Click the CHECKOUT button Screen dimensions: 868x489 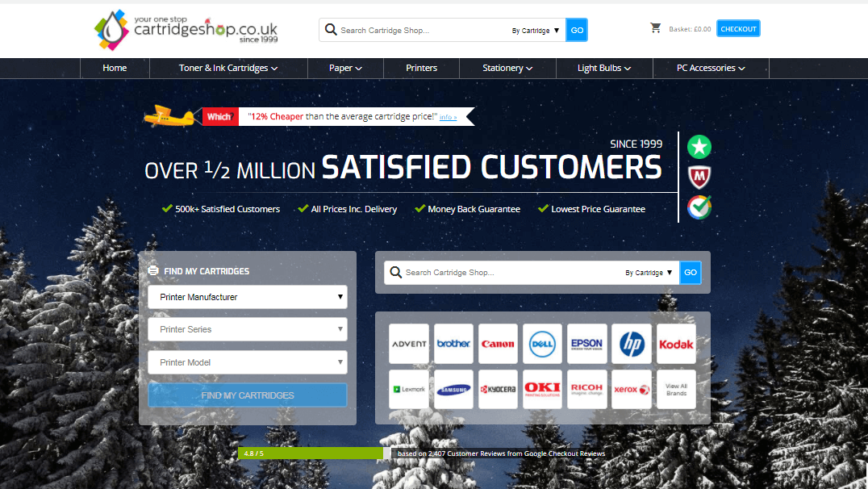tap(738, 29)
